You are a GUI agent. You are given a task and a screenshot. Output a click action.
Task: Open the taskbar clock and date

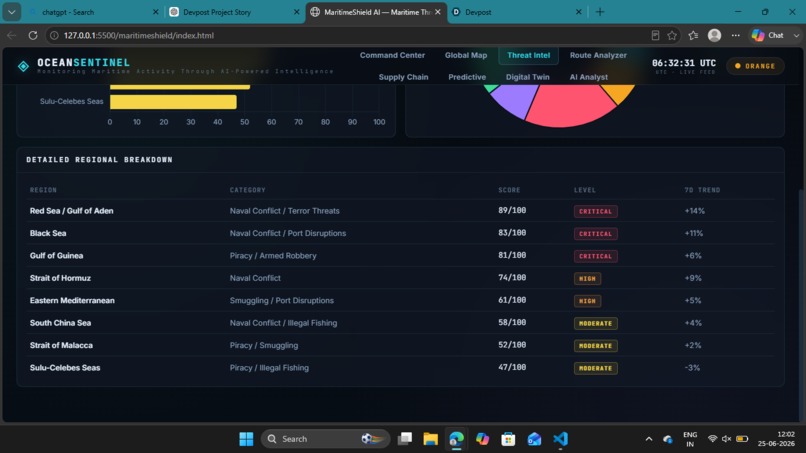click(776, 439)
